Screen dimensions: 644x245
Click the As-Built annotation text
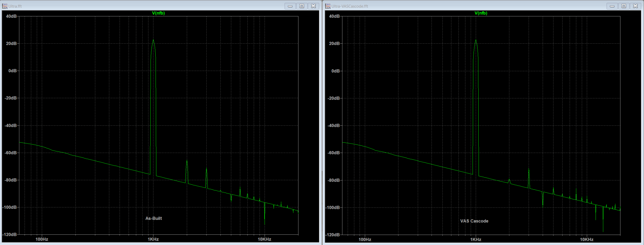(154, 218)
